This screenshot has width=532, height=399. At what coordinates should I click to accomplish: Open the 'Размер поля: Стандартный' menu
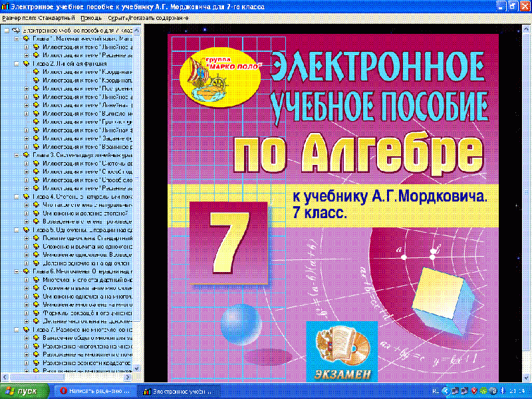coord(39,18)
